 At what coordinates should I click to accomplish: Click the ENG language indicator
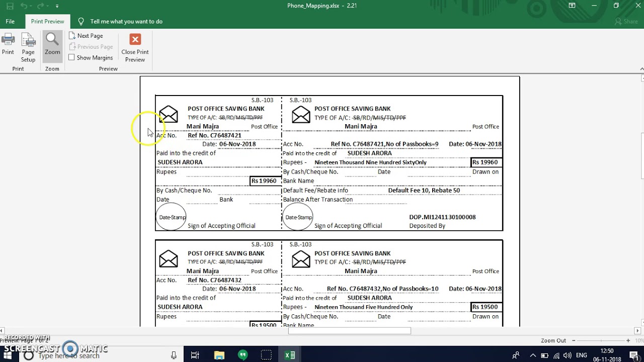point(582,355)
